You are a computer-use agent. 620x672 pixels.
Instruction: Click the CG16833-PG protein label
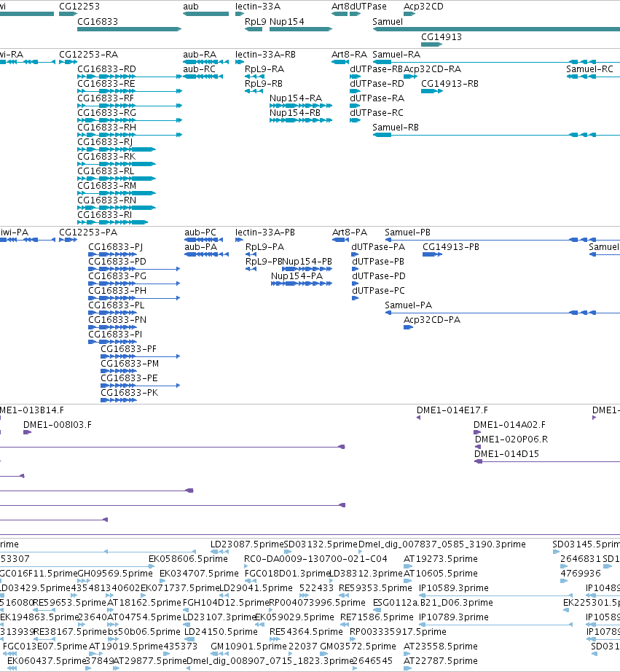pyautogui.click(x=117, y=276)
